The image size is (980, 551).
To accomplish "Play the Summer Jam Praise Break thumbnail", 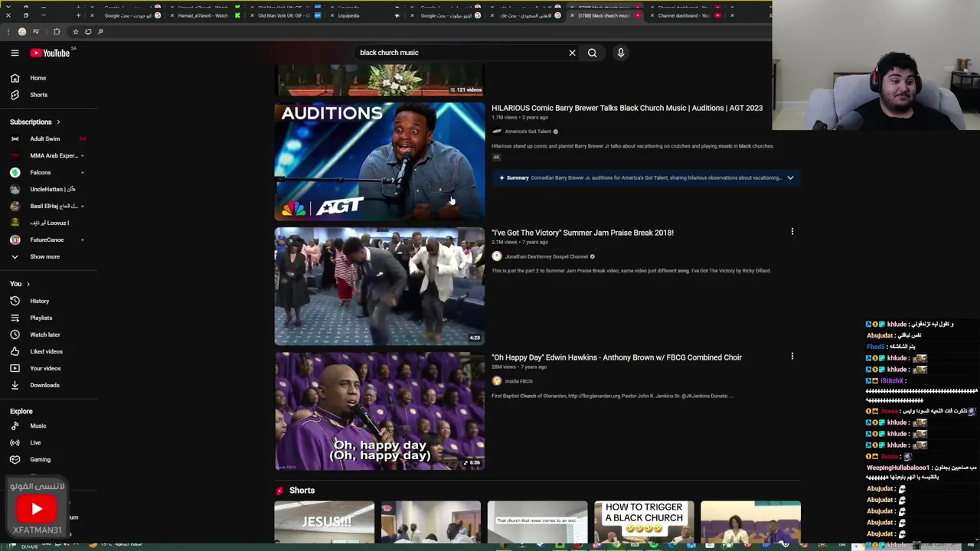I will 380,286.
